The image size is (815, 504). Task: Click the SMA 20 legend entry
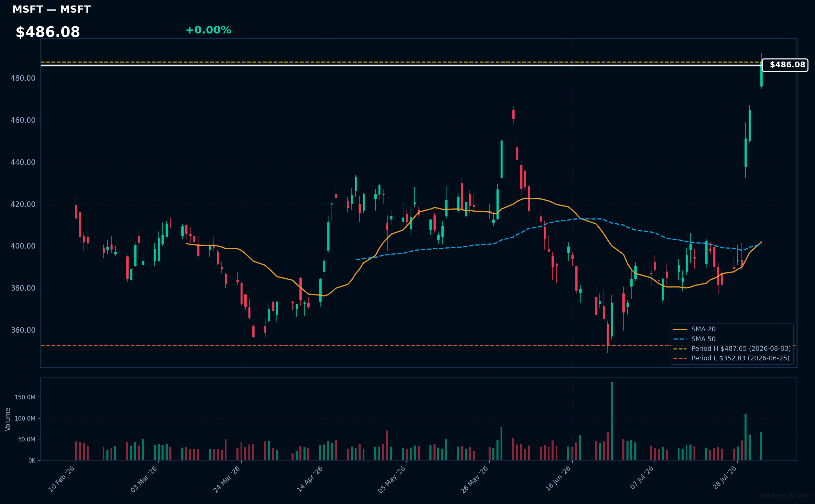(x=694, y=329)
